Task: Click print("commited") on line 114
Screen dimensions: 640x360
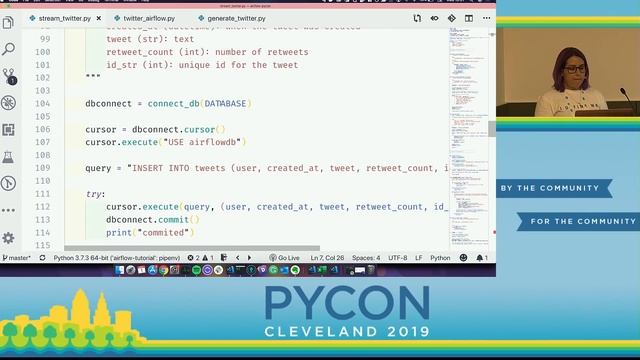Action: pyautogui.click(x=150, y=233)
